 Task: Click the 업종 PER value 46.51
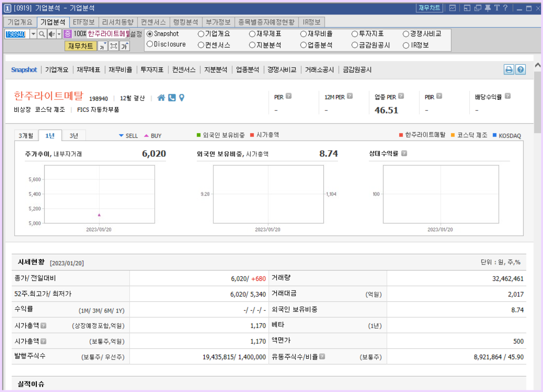[x=386, y=110]
